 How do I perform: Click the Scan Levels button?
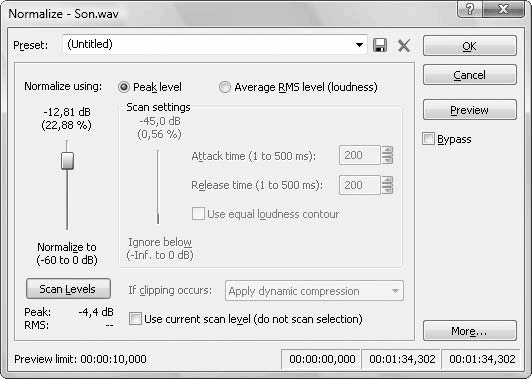point(68,289)
